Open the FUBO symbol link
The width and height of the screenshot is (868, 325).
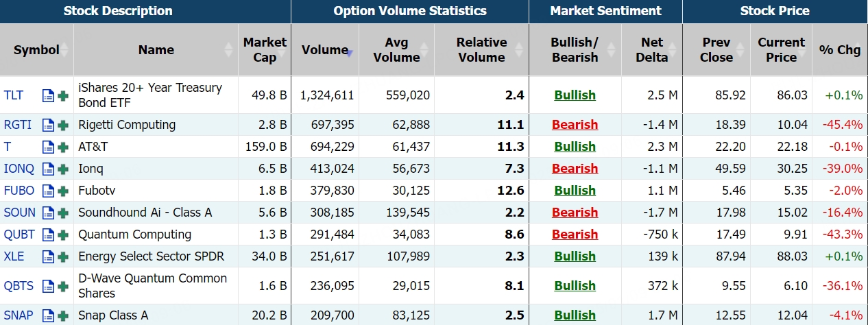coord(19,191)
